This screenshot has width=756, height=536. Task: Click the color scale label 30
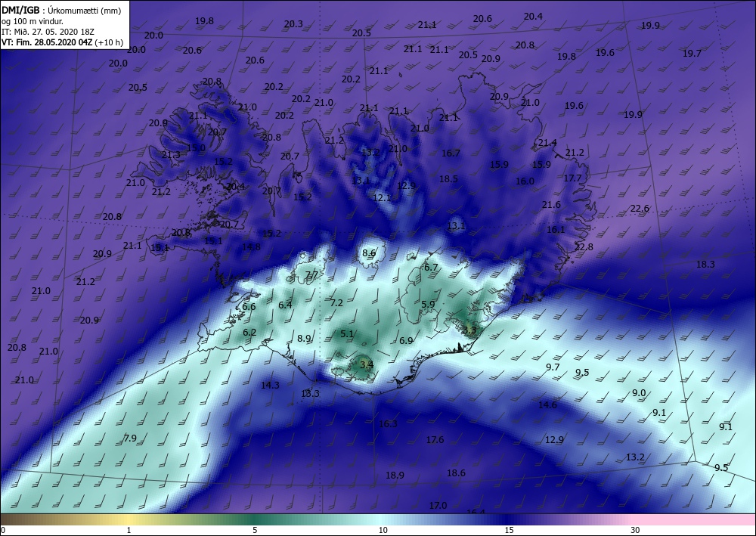pyautogui.click(x=636, y=530)
